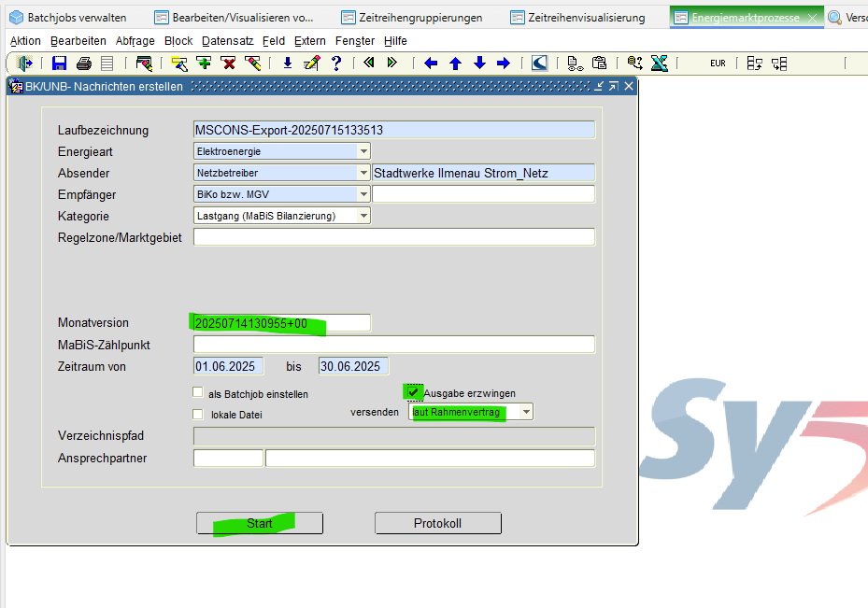Click the red X delete record icon
868x608 pixels.
click(x=228, y=64)
